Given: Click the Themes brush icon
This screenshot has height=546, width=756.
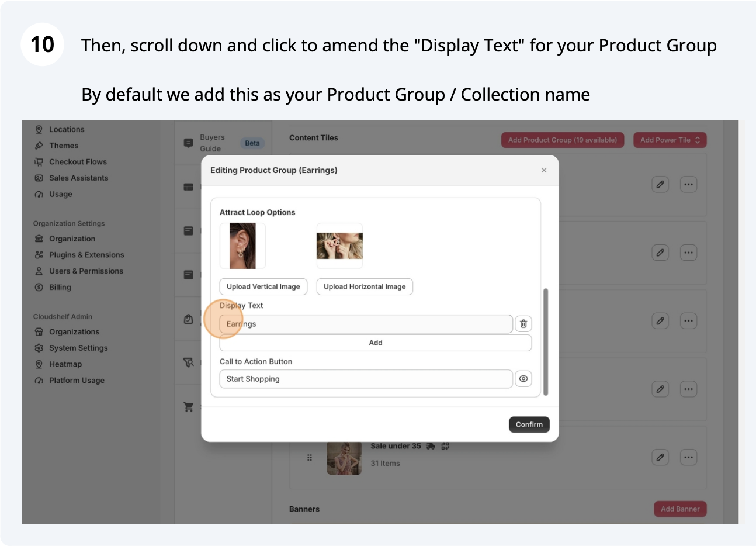Looking at the screenshot, I should [39, 146].
